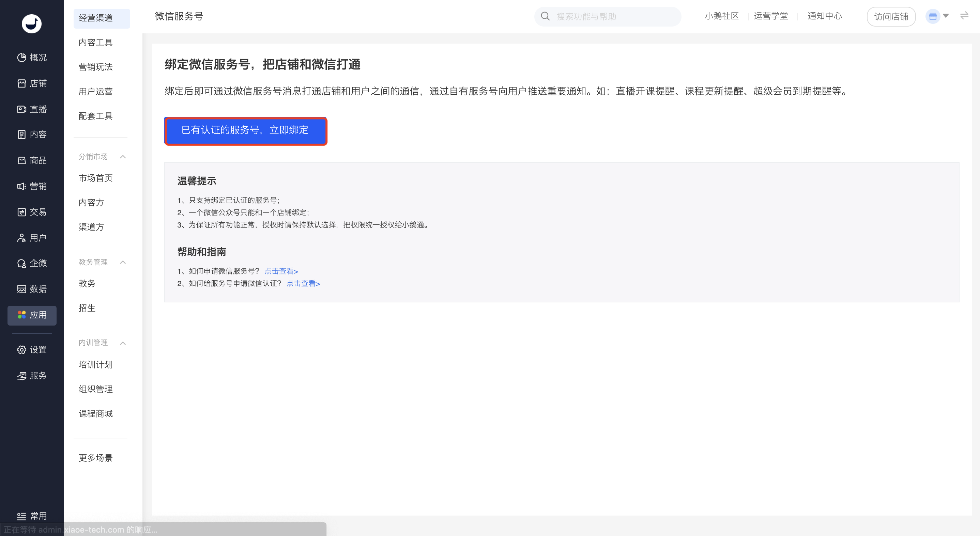Click the xiaoe logo at top-left
Screen dimensions: 980x536
[32, 23]
